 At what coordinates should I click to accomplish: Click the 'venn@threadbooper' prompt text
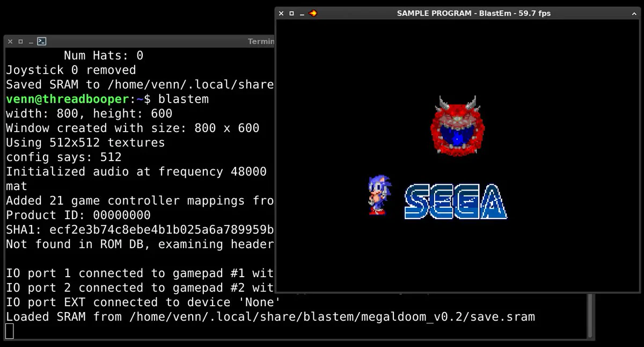(x=68, y=99)
